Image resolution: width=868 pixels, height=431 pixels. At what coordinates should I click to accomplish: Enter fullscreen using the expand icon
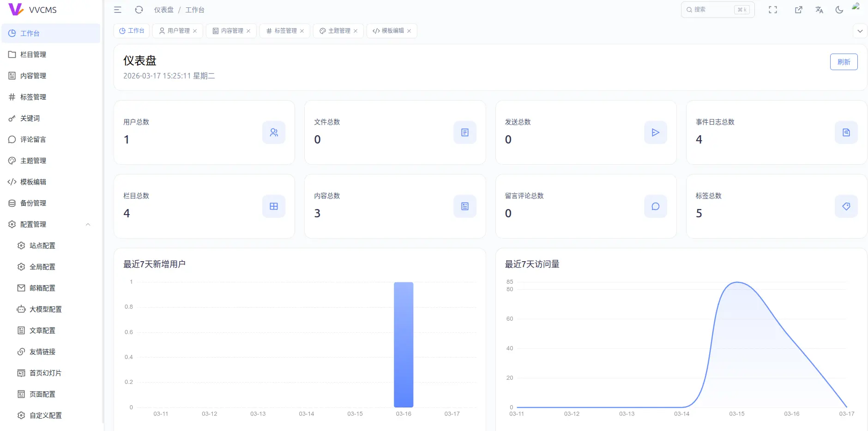pyautogui.click(x=774, y=9)
